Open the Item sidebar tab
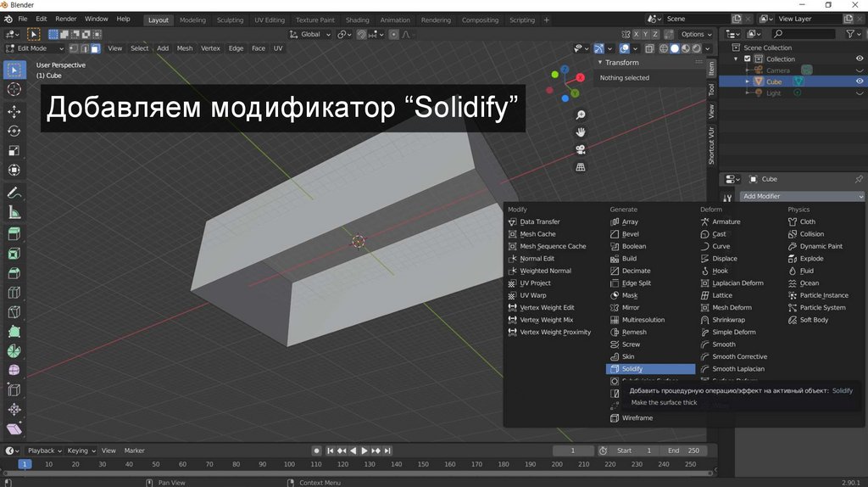Image resolution: width=868 pixels, height=487 pixels. (711, 69)
